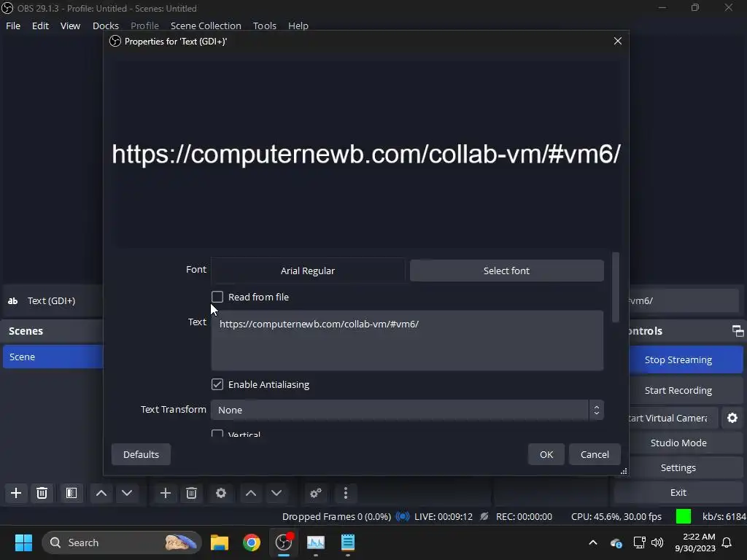Image resolution: width=747 pixels, height=560 pixels.
Task: Add a new source with plus icon
Action: pos(166,493)
